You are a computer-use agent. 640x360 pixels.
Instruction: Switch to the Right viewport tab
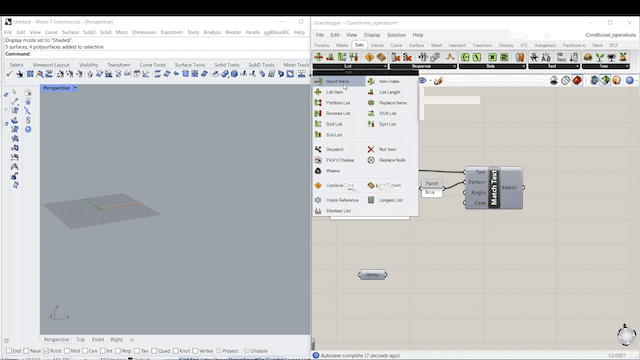tap(116, 340)
